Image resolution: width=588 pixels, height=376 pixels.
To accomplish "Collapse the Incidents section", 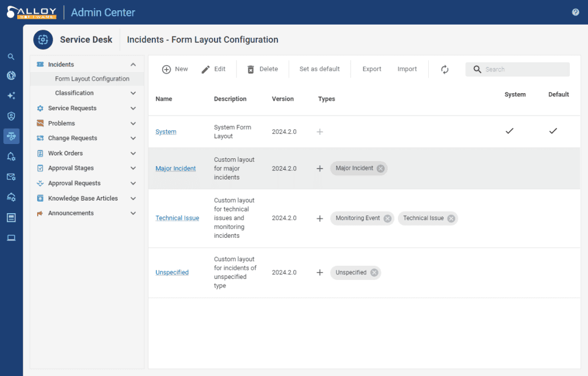I will coord(132,64).
